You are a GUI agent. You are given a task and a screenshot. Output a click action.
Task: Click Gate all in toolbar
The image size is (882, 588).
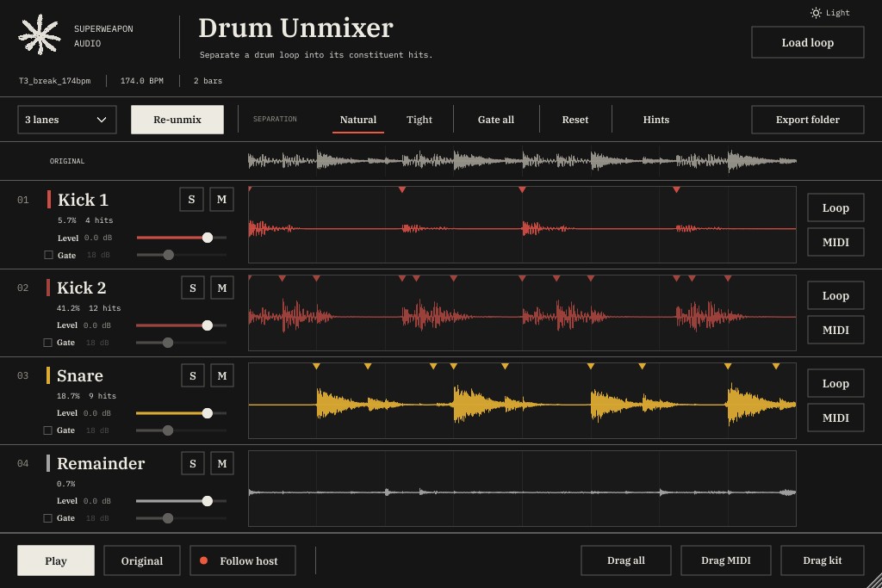(x=495, y=120)
